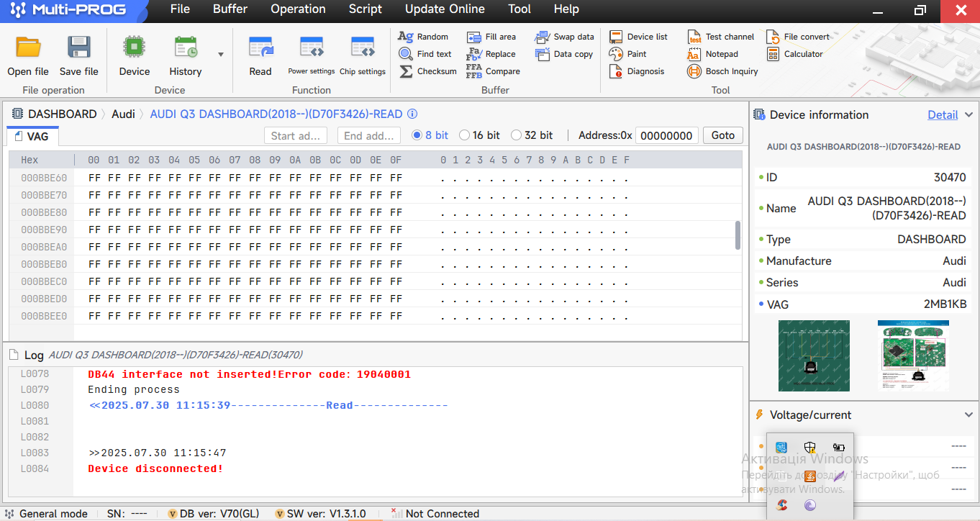Open the Script menu
Viewport: 980px width, 521px height.
tap(366, 9)
